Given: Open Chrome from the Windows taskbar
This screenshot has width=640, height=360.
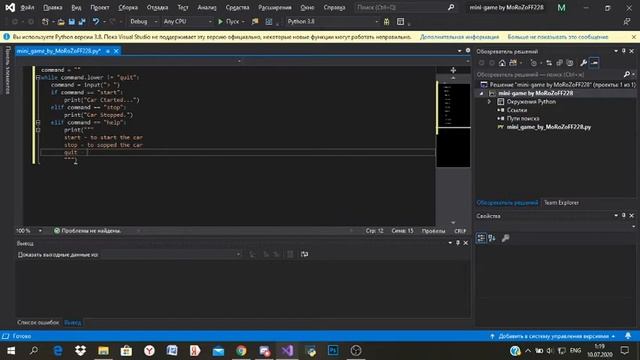Looking at the screenshot, I should [241, 350].
